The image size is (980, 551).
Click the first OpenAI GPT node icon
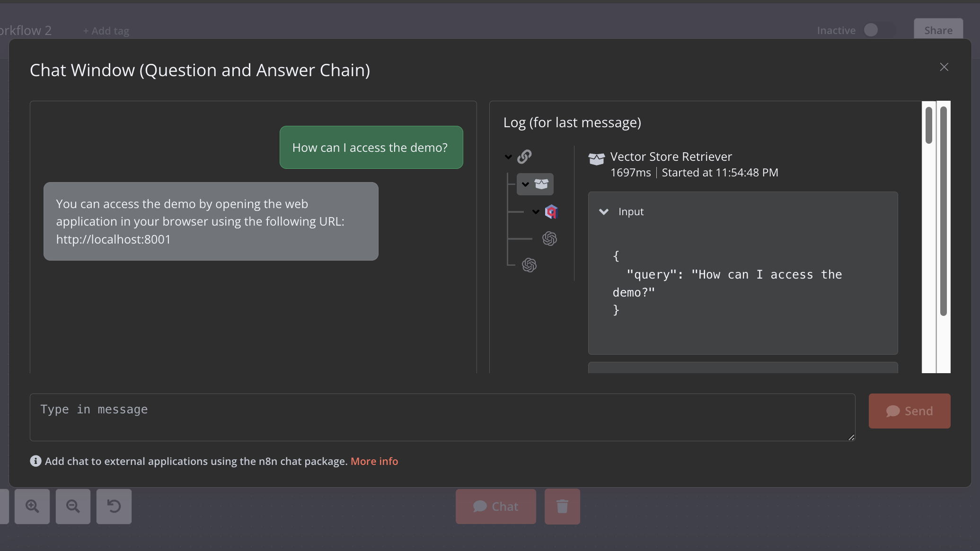(550, 238)
